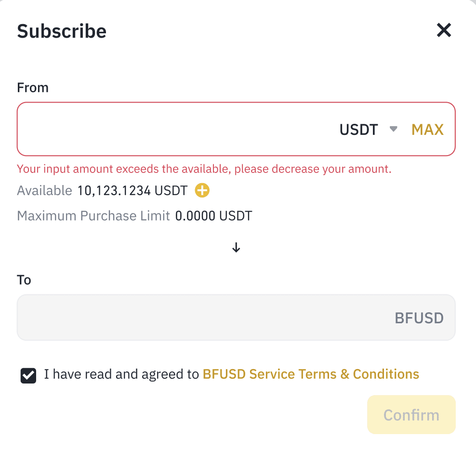Click the red exceeds-available error message
Viewport: 476px width, 450px height.
(204, 169)
